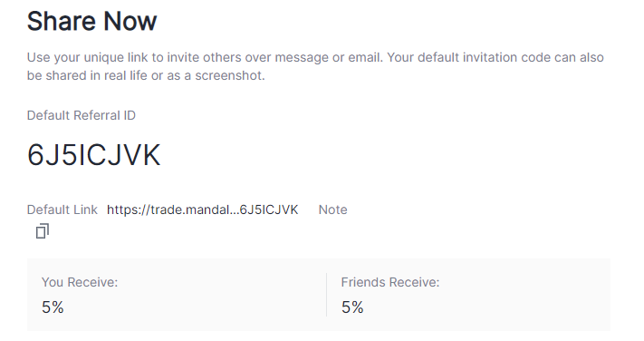Click the Default Link label
644x341 pixels.
coord(62,209)
